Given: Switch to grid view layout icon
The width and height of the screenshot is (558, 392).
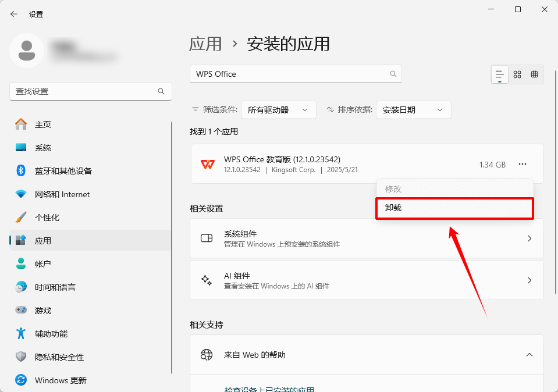Looking at the screenshot, I should 517,74.
